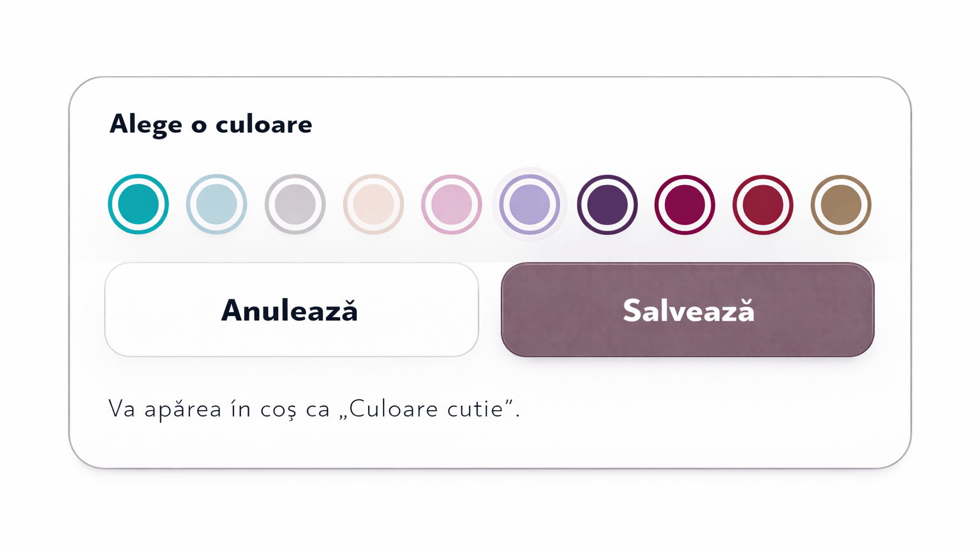
Task: Pick the crimson red color circle
Action: click(763, 204)
